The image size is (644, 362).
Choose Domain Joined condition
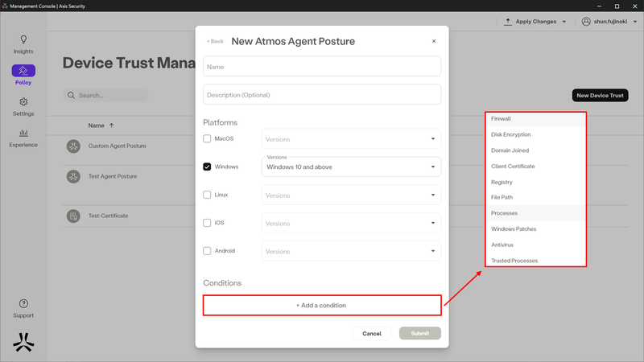point(535,150)
